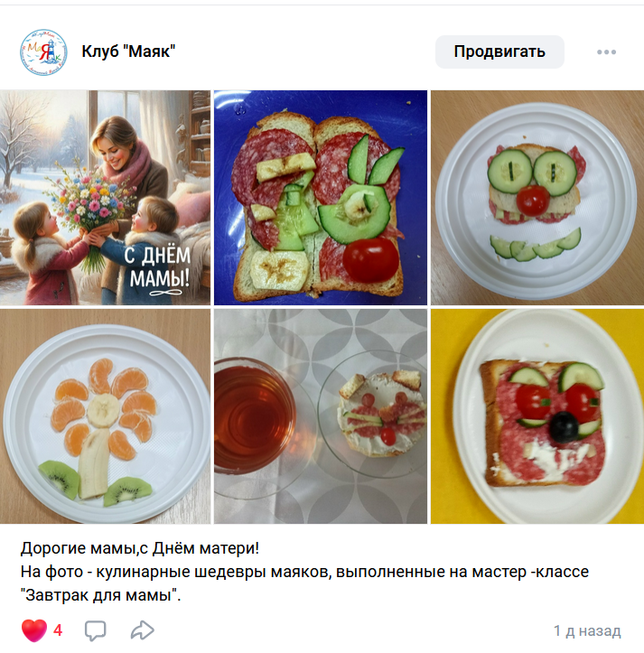View the tangerine flower fruit plate photo
The width and height of the screenshot is (644, 653).
pos(105,416)
